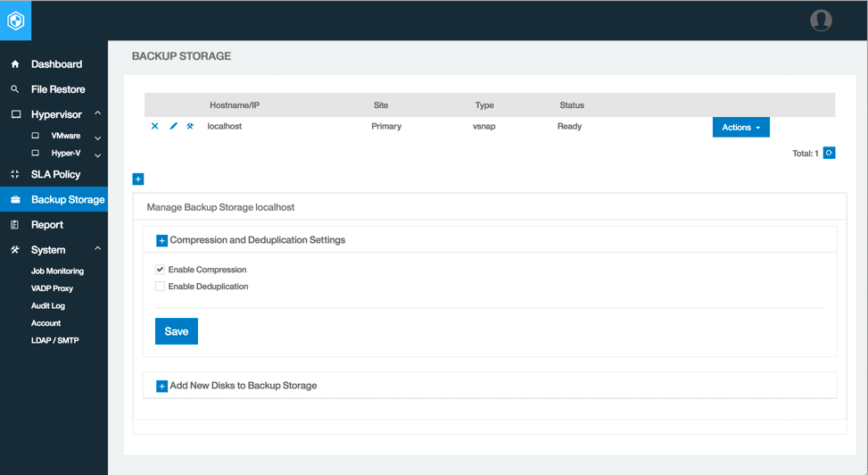The width and height of the screenshot is (868, 475).
Task: Select Hyper-V under Hypervisor
Action: pos(66,153)
